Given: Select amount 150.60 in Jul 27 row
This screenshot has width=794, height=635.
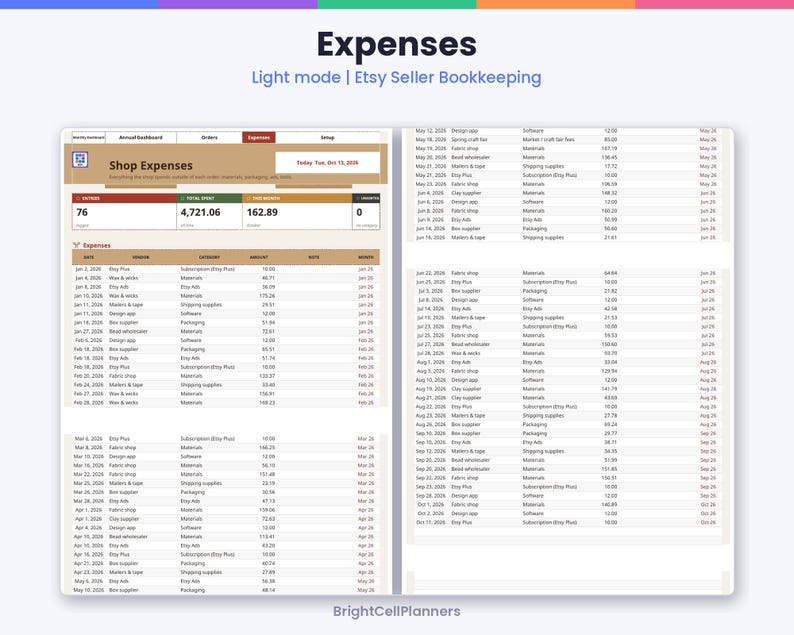Looking at the screenshot, I should tap(609, 344).
